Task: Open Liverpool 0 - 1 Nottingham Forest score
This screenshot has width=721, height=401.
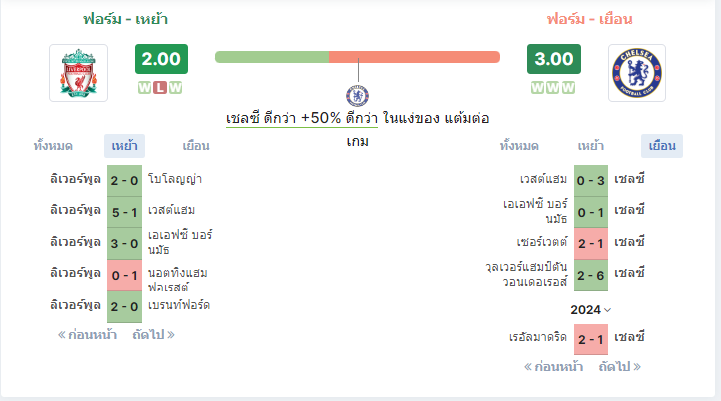Action: pyautogui.click(x=125, y=275)
